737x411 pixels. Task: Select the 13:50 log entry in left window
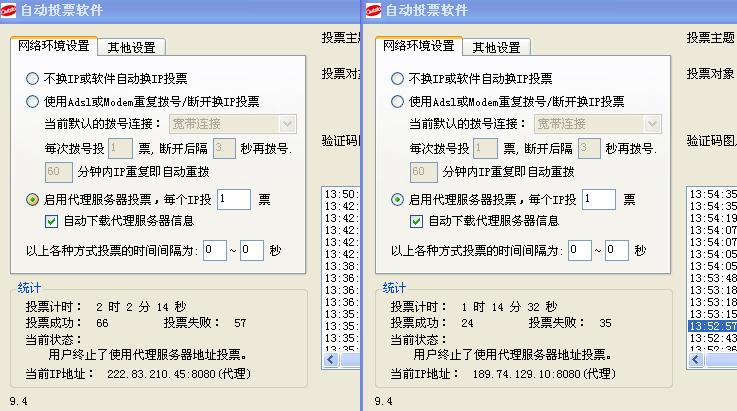coord(340,193)
